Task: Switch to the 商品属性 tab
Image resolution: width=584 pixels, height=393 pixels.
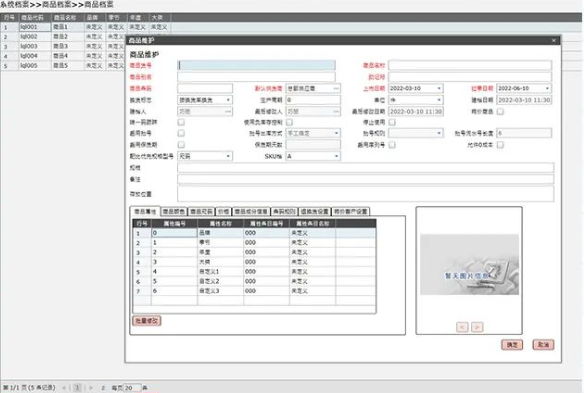Action: (145, 211)
